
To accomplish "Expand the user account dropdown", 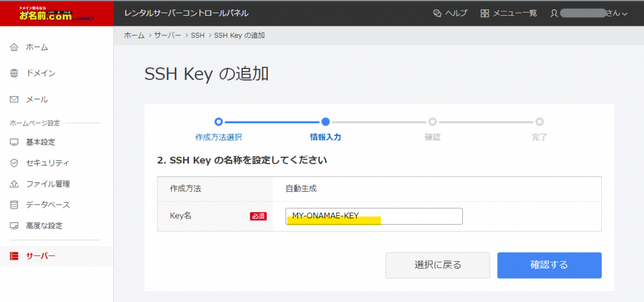I will (589, 13).
